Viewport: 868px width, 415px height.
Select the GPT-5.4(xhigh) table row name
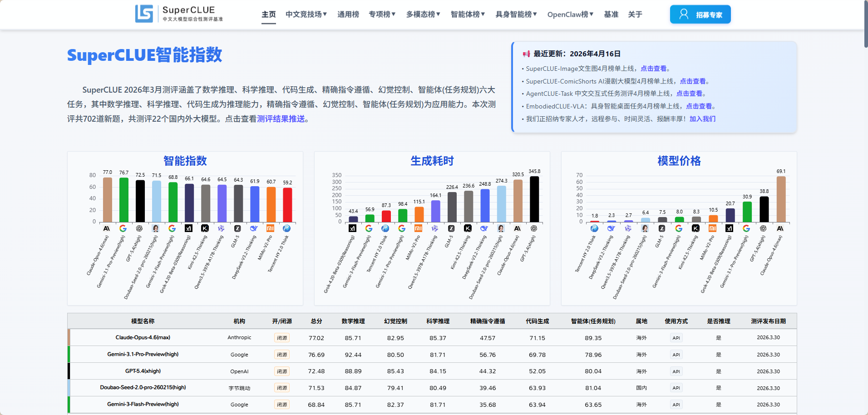point(143,371)
